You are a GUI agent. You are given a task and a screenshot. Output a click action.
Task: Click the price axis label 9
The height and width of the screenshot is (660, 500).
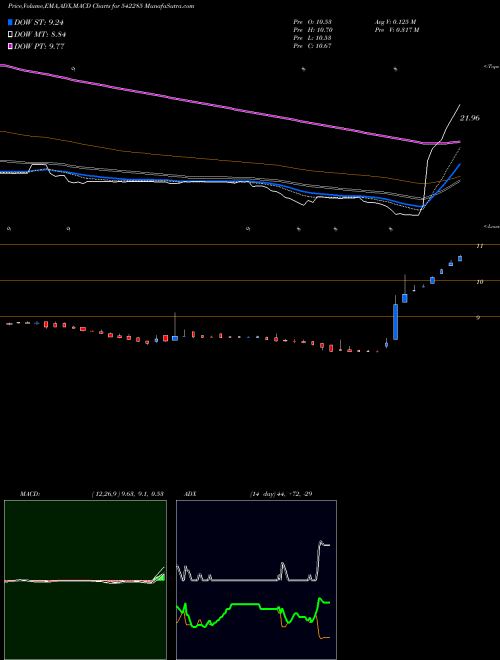478,317
